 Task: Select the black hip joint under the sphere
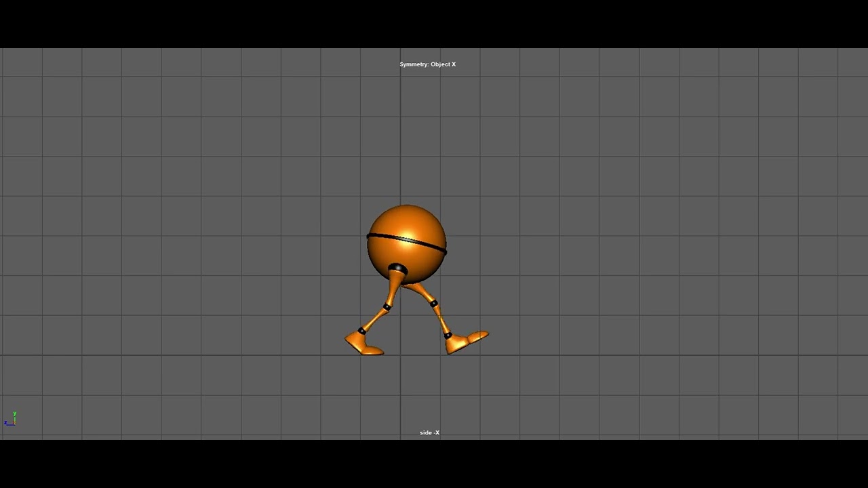[x=398, y=270]
